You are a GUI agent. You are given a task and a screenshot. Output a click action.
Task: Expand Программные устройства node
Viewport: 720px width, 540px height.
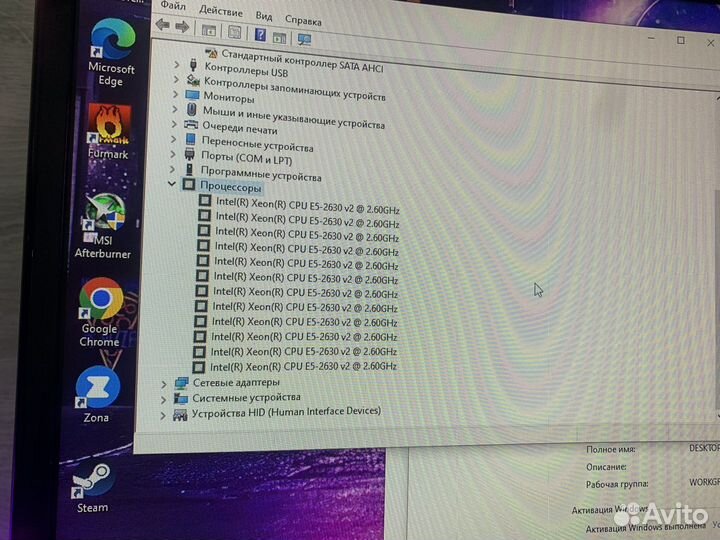point(172,169)
